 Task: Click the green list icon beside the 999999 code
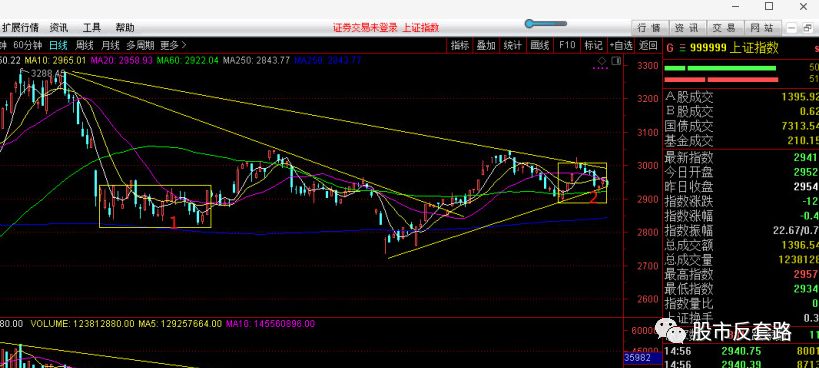point(681,48)
